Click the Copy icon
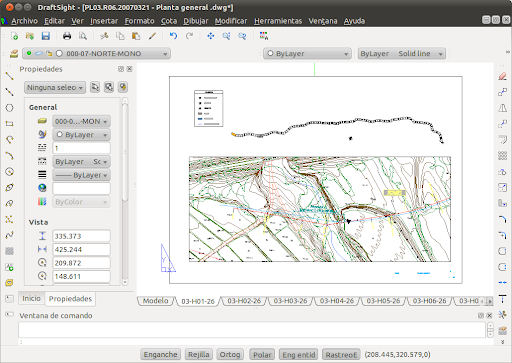 pyautogui.click(x=120, y=36)
